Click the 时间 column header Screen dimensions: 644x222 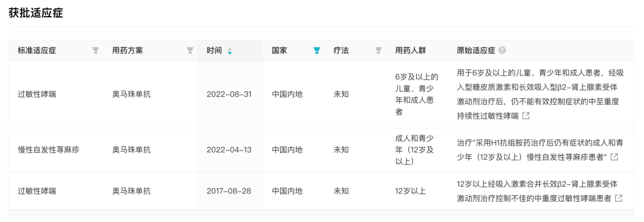(214, 51)
